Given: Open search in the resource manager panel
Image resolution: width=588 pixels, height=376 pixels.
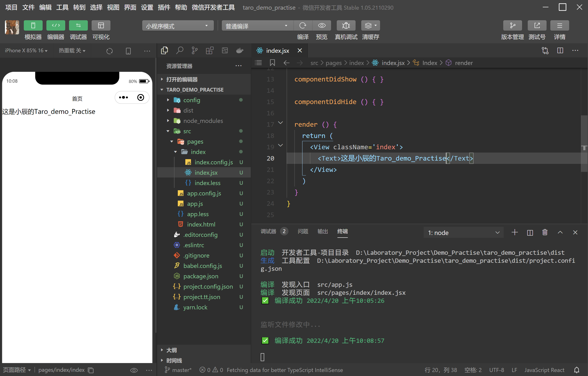Looking at the screenshot, I should [180, 50].
